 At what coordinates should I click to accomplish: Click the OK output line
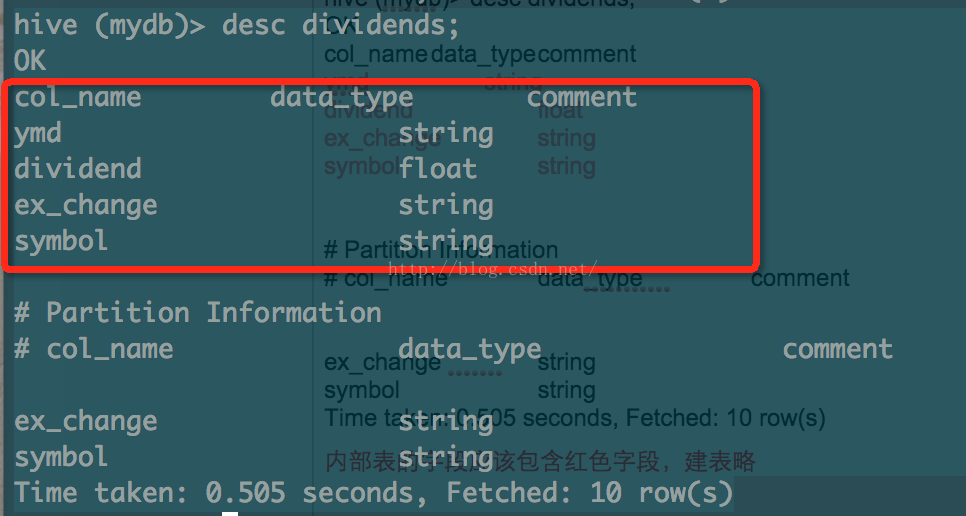coord(30,61)
